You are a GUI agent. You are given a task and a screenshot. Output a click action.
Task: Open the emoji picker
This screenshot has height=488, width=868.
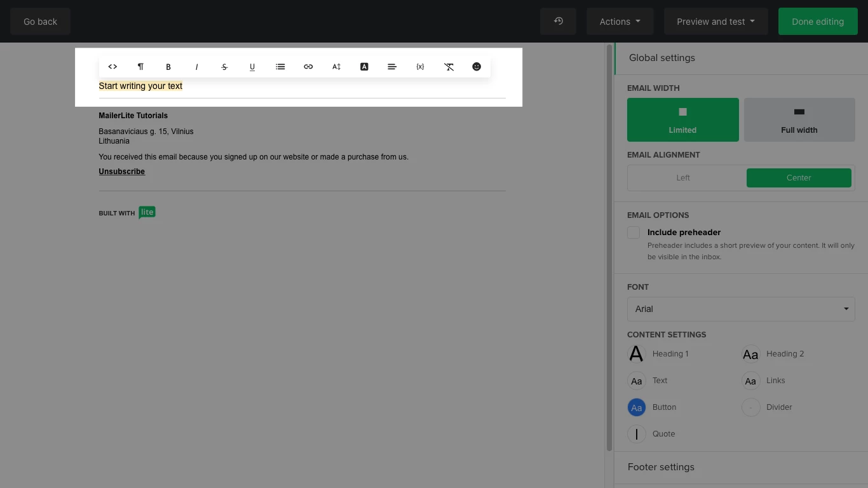477,67
